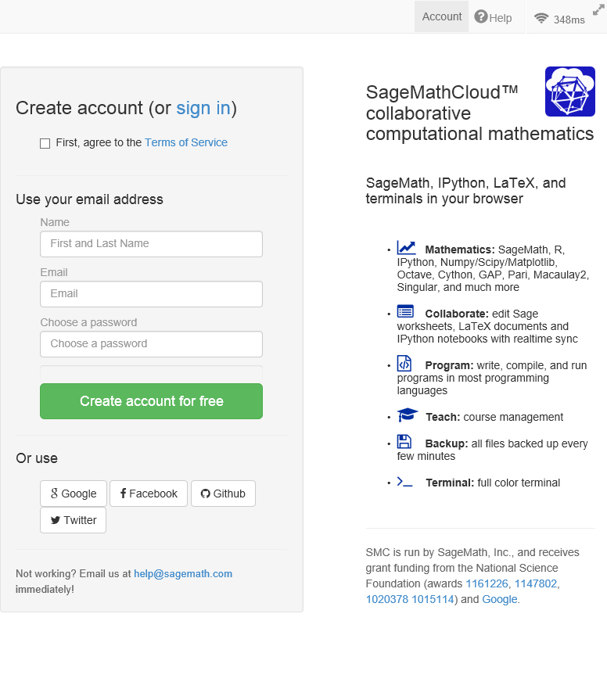Follow the sign in link

[x=203, y=108]
